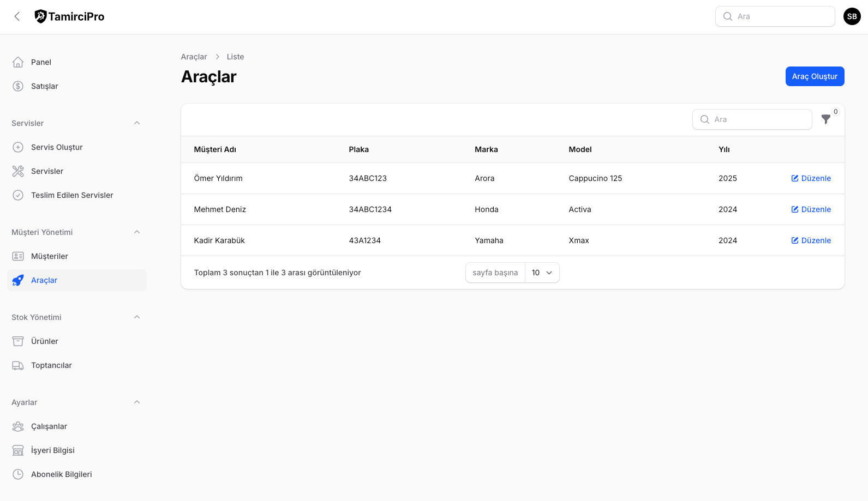Open the table filter funnel icon
This screenshot has width=868, height=501.
coord(825,119)
